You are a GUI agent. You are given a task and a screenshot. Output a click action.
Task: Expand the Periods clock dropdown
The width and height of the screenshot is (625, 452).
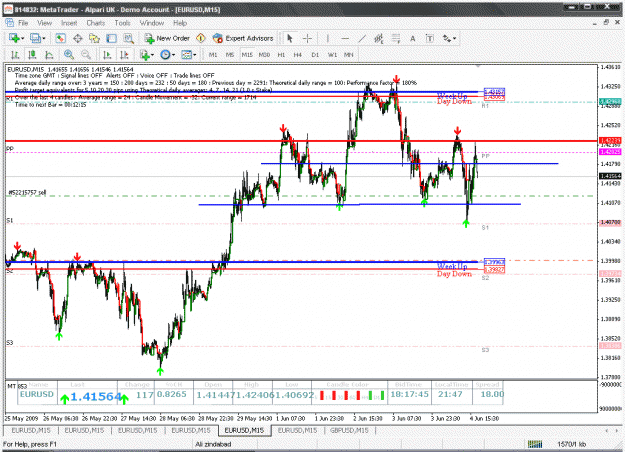pyautogui.click(x=173, y=55)
